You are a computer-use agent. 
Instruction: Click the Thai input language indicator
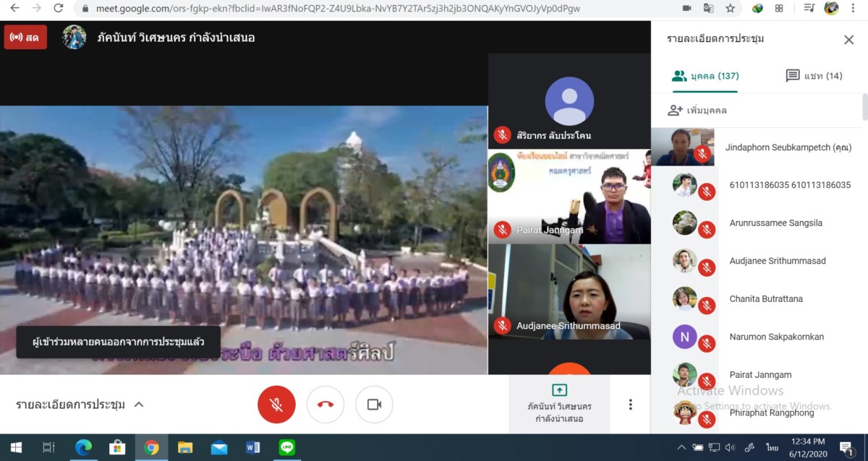click(x=772, y=447)
